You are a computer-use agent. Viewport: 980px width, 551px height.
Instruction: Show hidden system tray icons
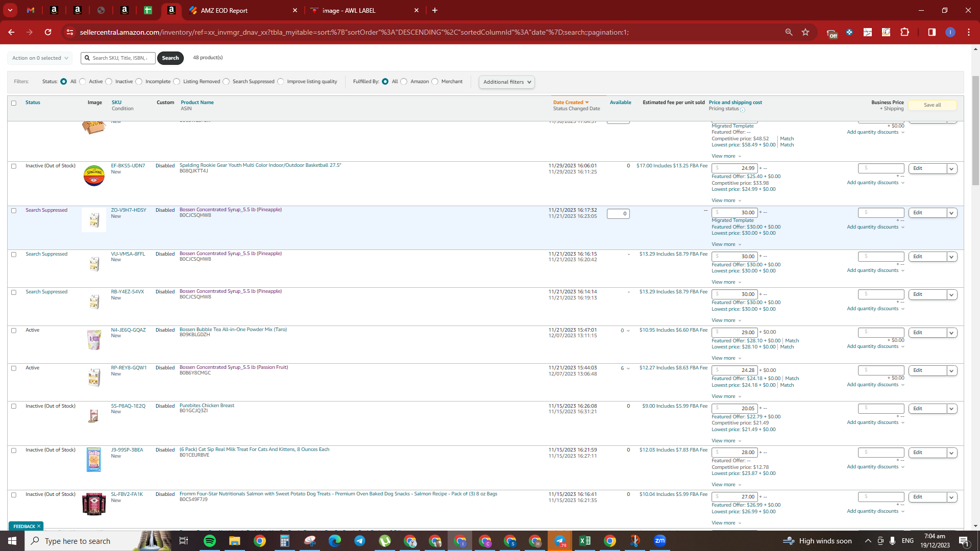click(x=868, y=541)
